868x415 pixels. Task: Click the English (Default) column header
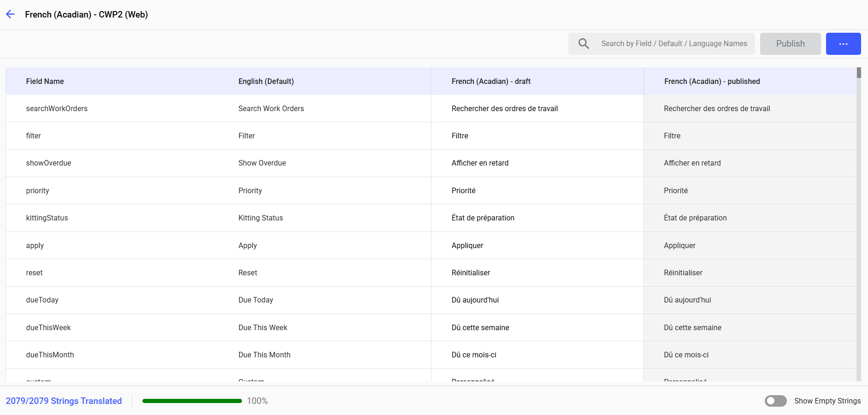pyautogui.click(x=266, y=81)
